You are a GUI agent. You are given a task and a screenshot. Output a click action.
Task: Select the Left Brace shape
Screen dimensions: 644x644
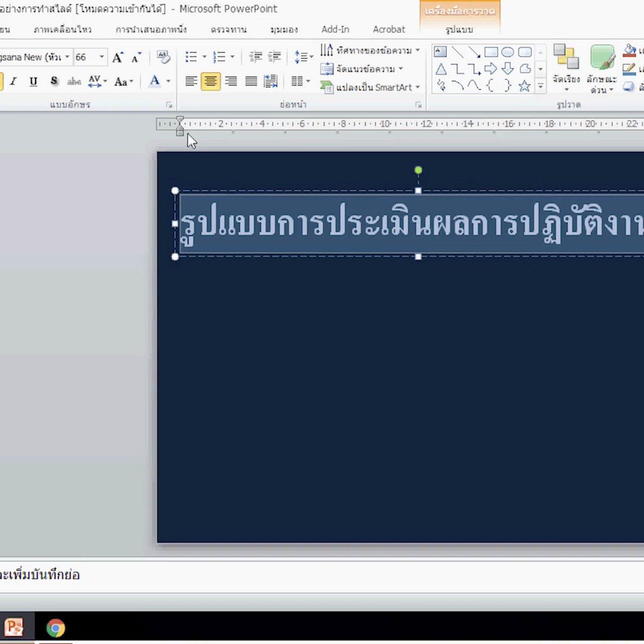pos(491,86)
